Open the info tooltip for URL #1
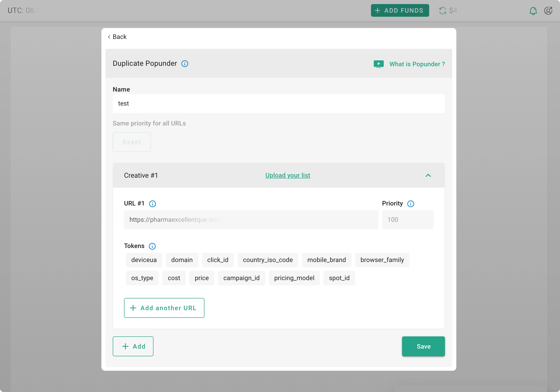The image size is (560, 392). tap(153, 204)
